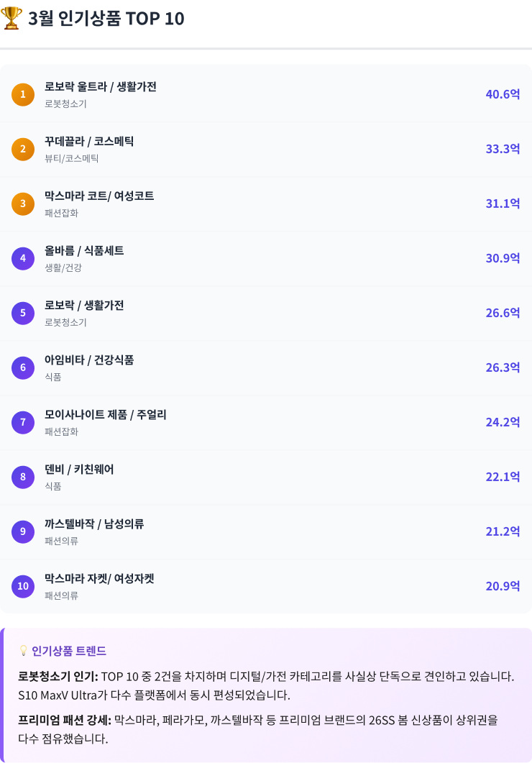Select the orange rank 2 badge
Screen dimensions: 532x763
pos(23,149)
